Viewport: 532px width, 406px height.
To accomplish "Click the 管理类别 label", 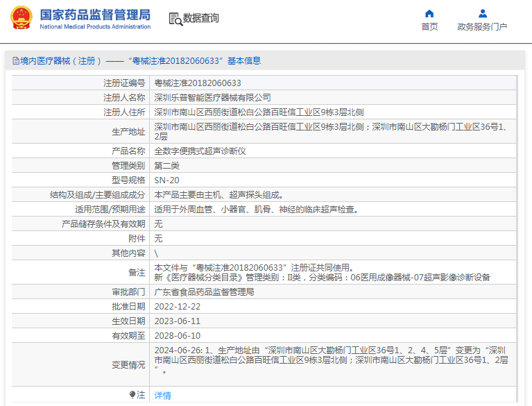I will (128, 166).
